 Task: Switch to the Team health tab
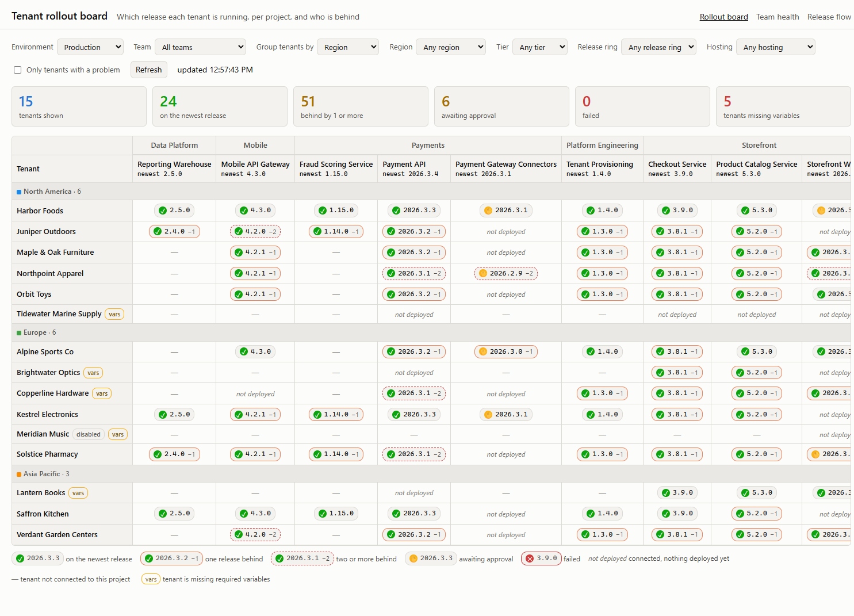coord(778,17)
